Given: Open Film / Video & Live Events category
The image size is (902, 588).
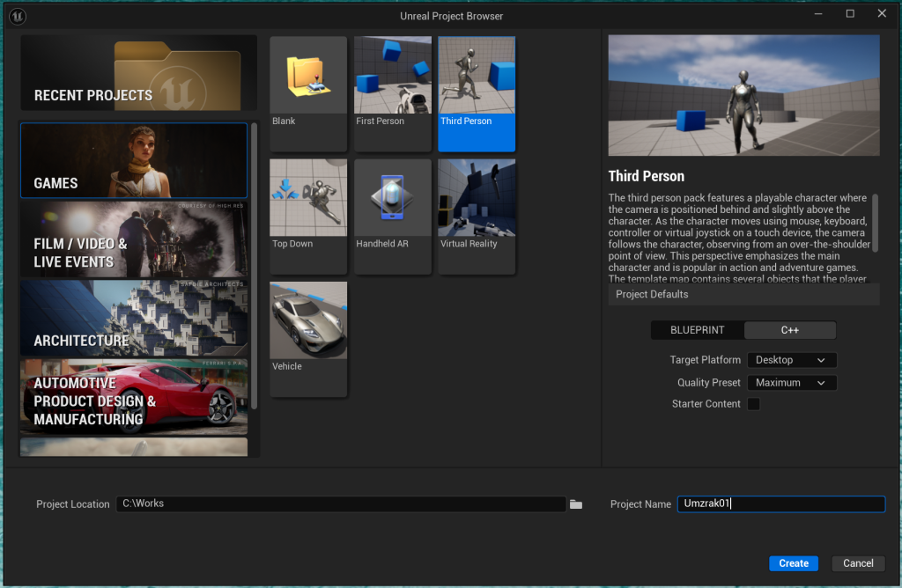Looking at the screenshot, I should pos(134,239).
